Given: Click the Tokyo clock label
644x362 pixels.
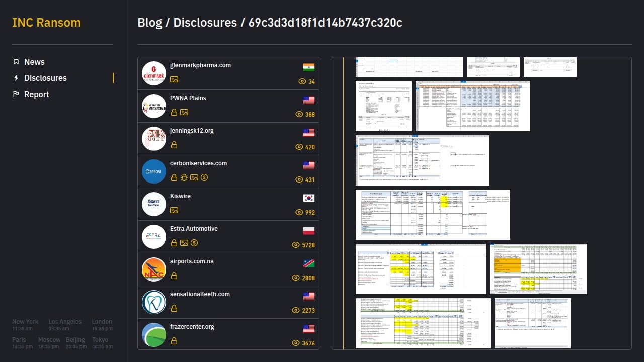Looking at the screenshot, I should 100,340.
